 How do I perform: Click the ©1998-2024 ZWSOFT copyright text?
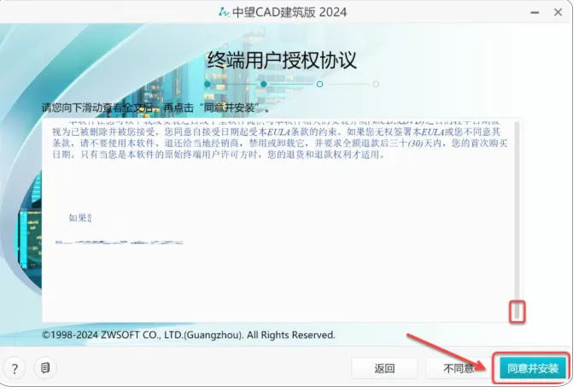click(x=189, y=335)
